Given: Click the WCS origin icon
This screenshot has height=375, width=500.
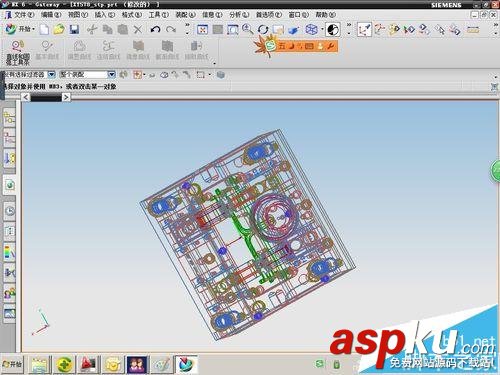Looking at the screenshot, I should point(379,30).
